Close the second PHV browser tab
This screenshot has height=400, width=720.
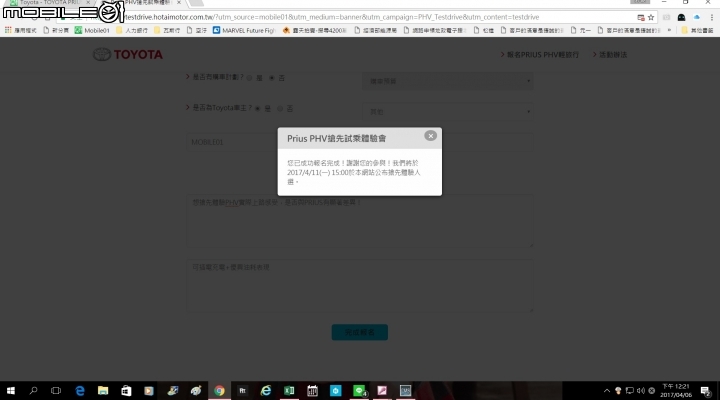179,3
